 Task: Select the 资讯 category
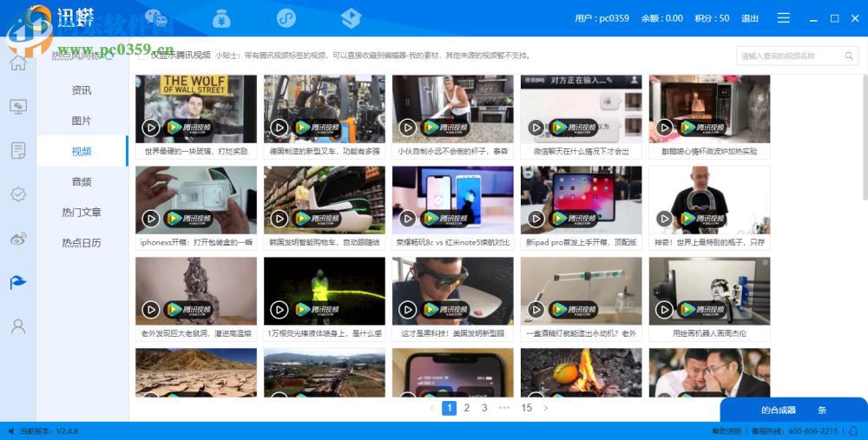pos(82,90)
